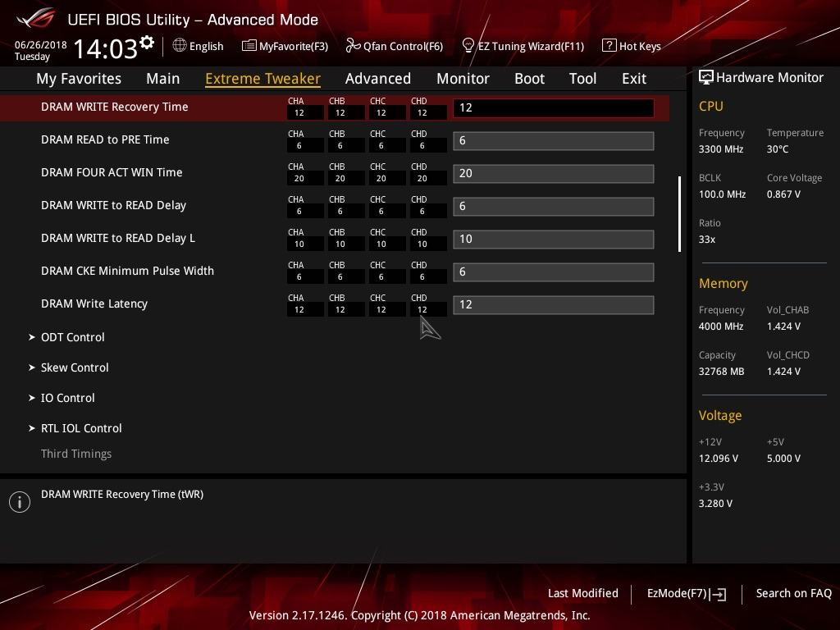Viewport: 840px width, 630px height.
Task: Click the vertical scrollbar thumb
Action: [x=679, y=214]
